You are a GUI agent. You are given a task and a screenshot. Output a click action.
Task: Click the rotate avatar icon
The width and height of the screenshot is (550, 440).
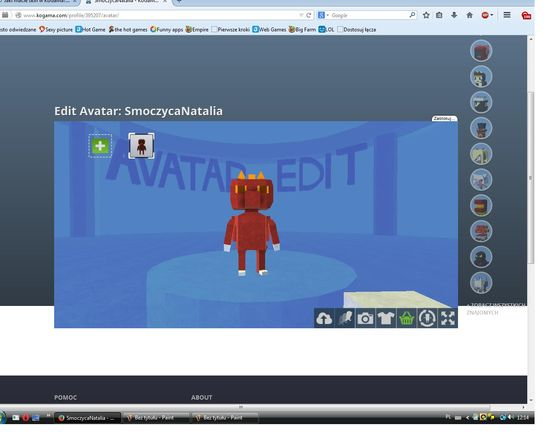click(427, 319)
